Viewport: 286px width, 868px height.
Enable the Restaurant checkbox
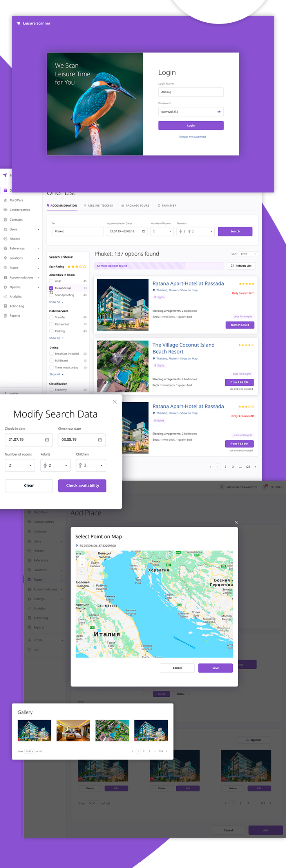51,324
